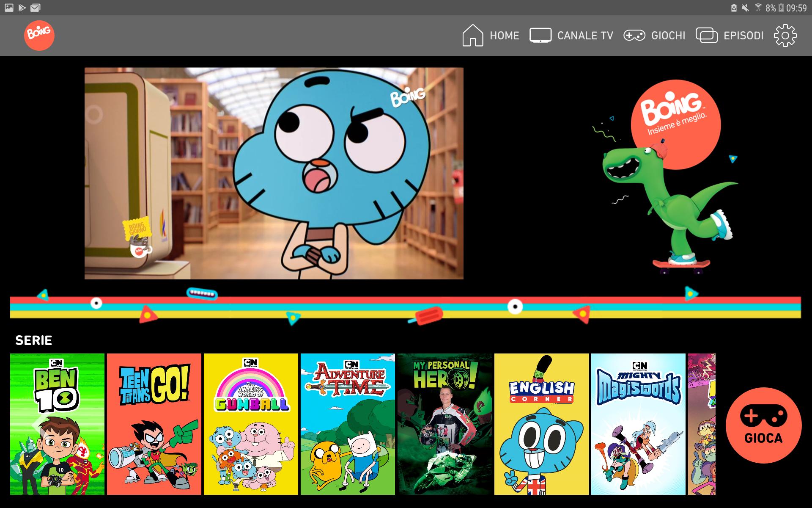
Task: Select The Amazing World of Gumball series
Action: coord(251,424)
